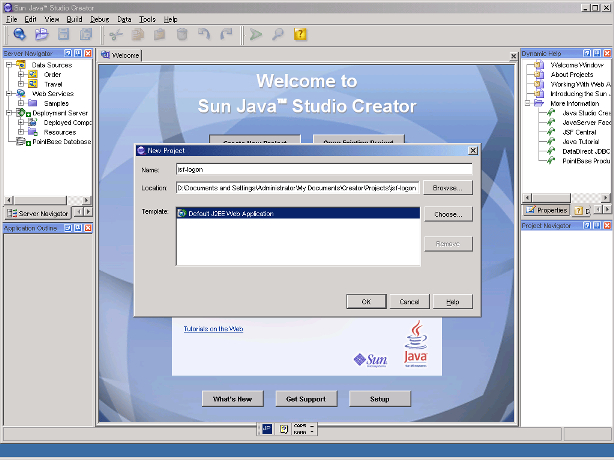Open the File menu
The image size is (614, 460).
(x=11, y=19)
